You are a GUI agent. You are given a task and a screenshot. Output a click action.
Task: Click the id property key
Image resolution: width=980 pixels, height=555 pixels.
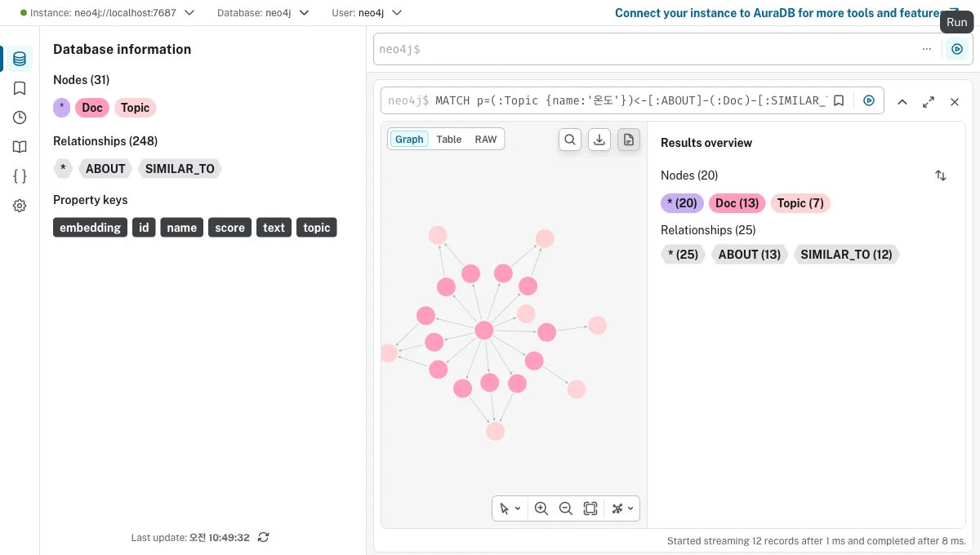point(144,228)
